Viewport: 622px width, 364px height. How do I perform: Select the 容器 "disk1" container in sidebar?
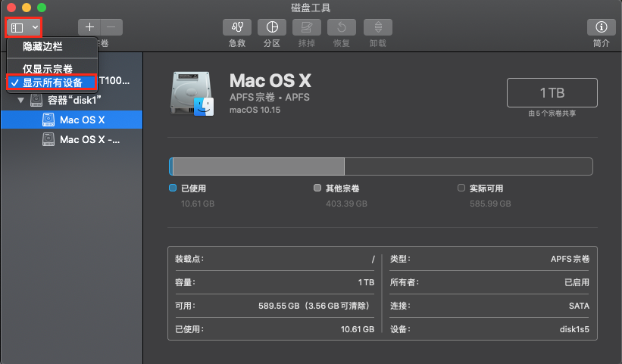tap(74, 100)
